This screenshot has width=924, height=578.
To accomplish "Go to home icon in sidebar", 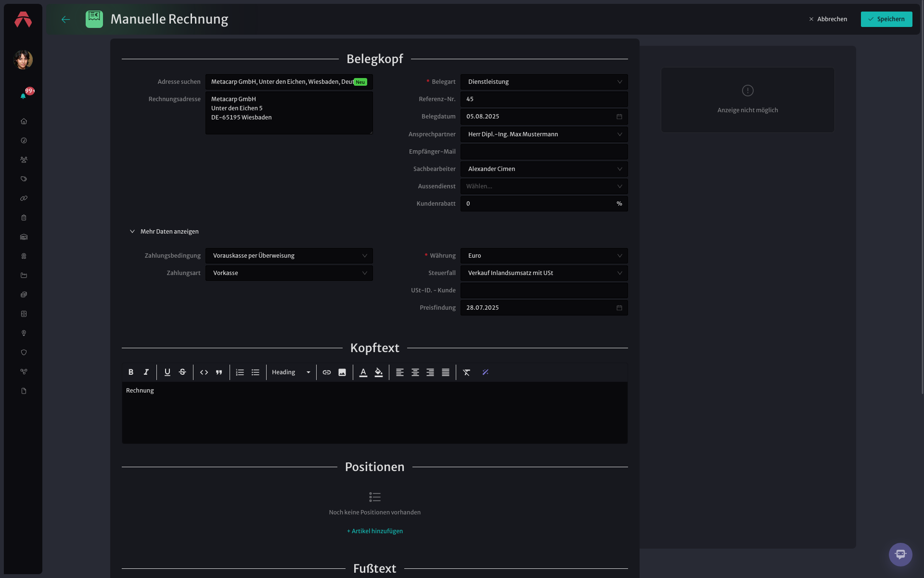I will [24, 121].
